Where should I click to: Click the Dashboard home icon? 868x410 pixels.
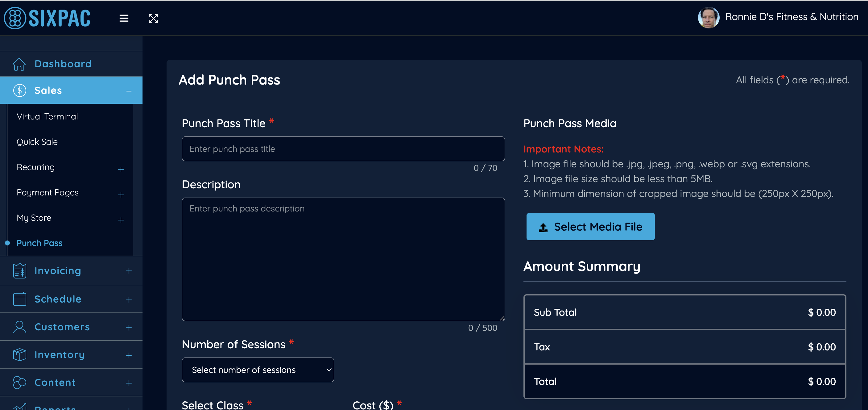(x=19, y=64)
